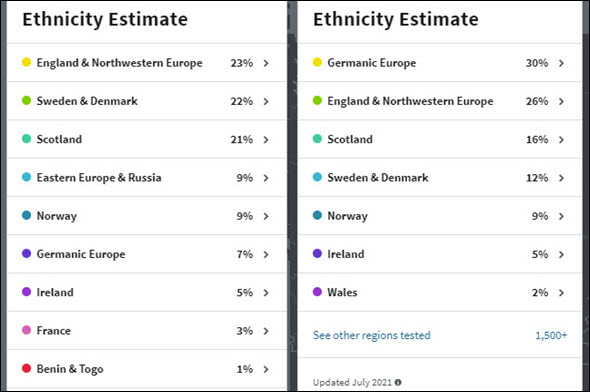Click the 1,500+ regions count link
The image size is (590, 392).
point(551,336)
